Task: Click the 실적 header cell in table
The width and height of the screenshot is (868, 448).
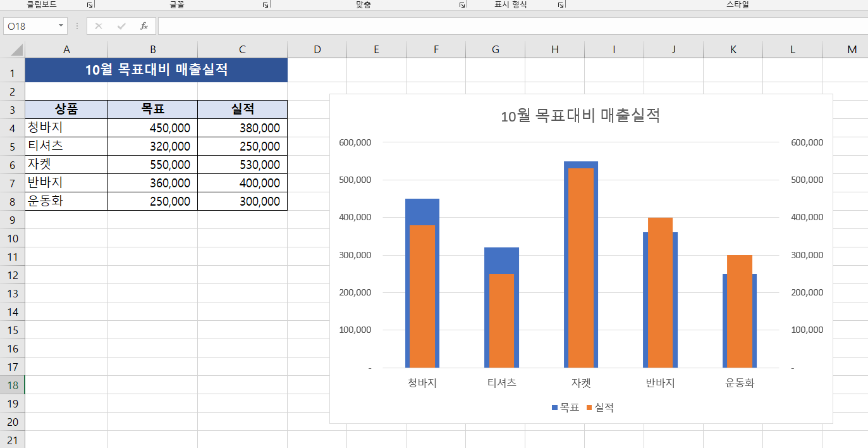Action: coord(242,109)
